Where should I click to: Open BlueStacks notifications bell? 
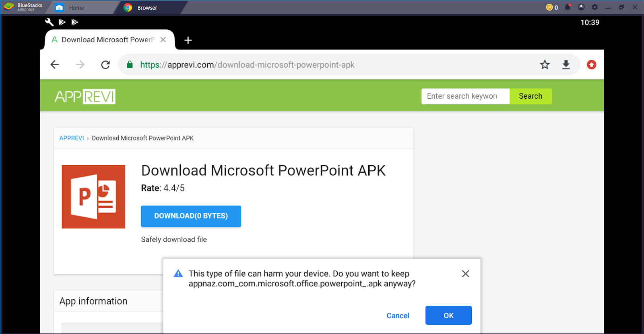pos(568,7)
